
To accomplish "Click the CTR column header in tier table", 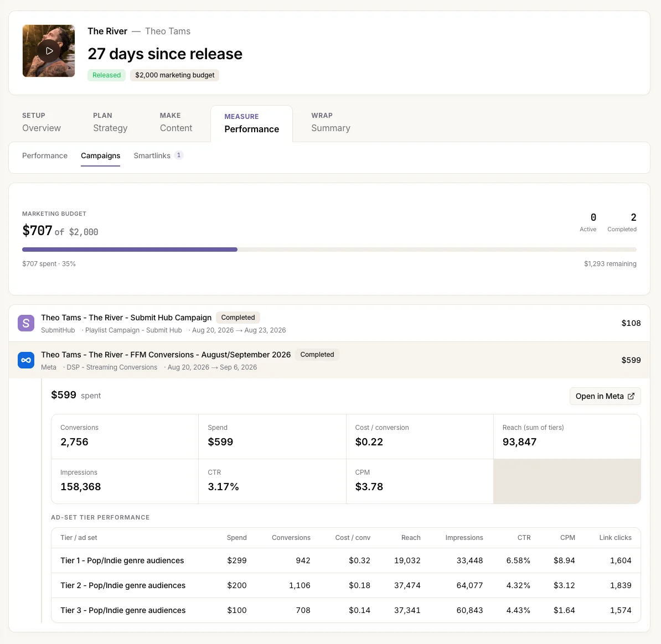I will (x=524, y=537).
